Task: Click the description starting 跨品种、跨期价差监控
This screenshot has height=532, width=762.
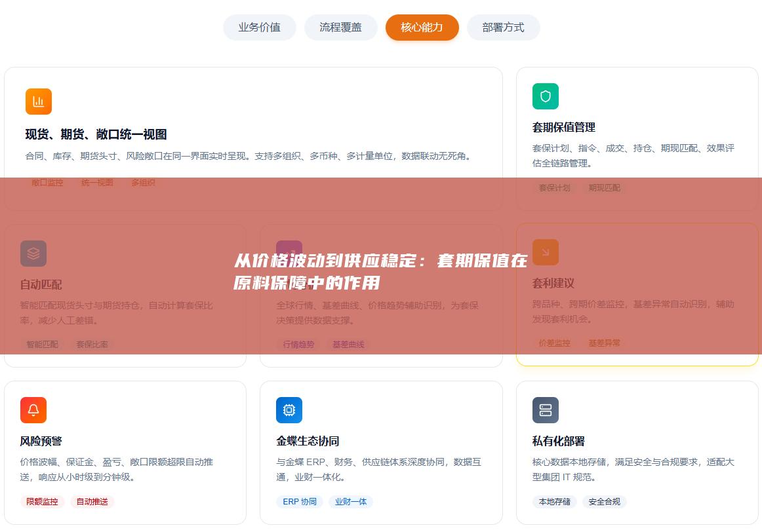Action: [x=633, y=311]
